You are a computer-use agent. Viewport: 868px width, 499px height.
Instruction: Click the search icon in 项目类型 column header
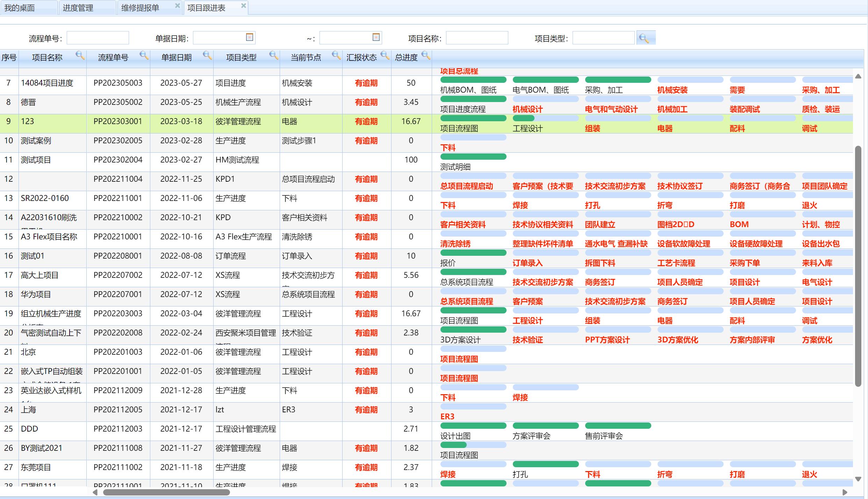click(x=274, y=55)
